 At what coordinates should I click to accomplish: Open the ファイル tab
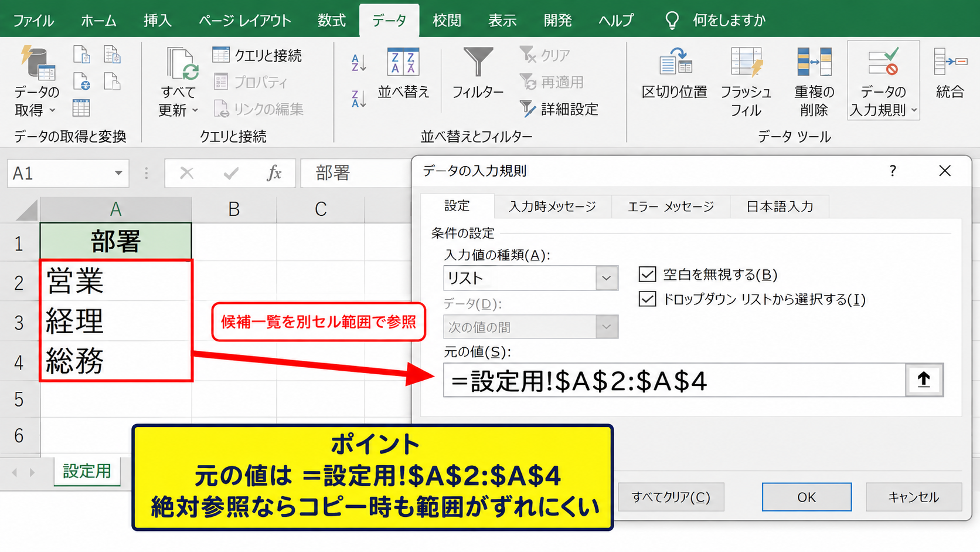(x=33, y=21)
